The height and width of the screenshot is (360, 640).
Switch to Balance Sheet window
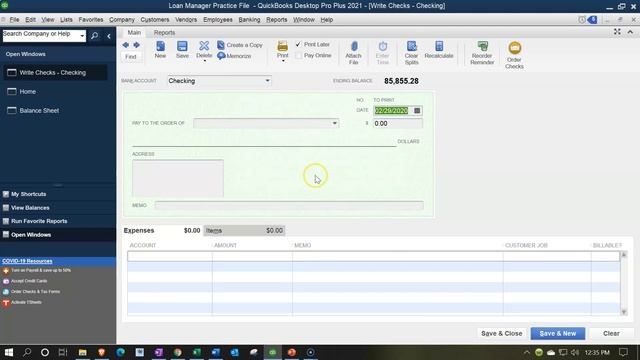(x=39, y=111)
